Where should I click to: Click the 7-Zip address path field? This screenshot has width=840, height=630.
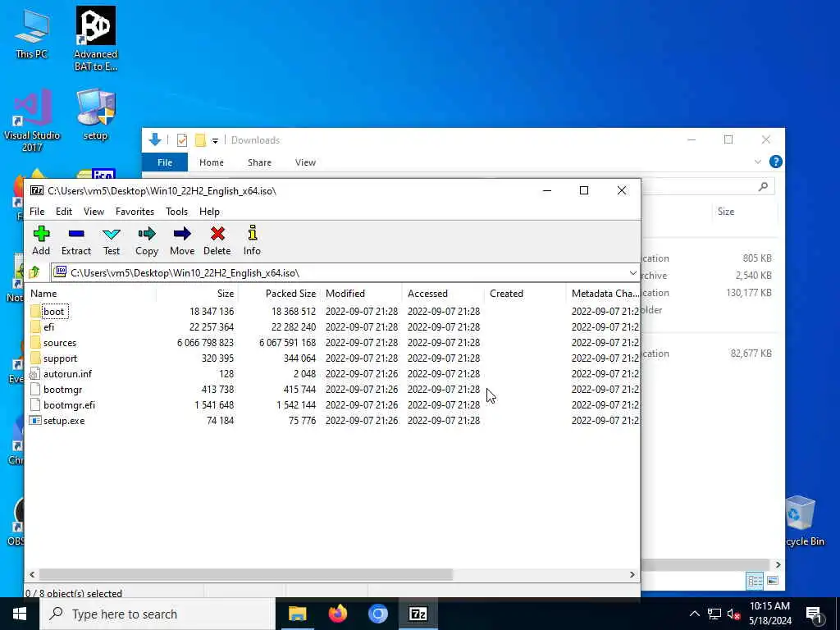(345, 272)
